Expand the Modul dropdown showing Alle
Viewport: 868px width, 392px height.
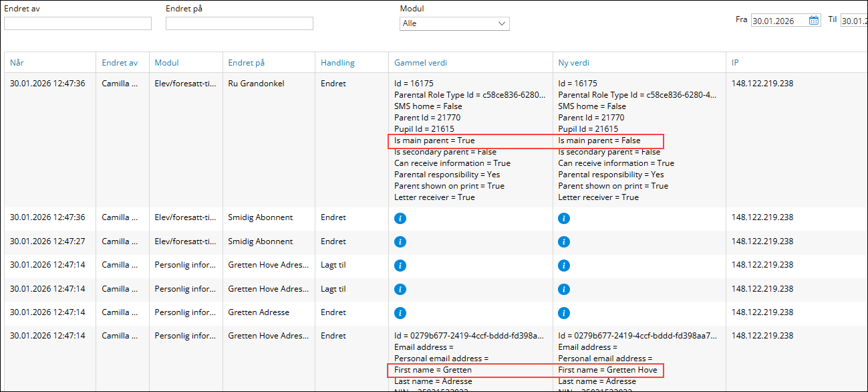coord(454,23)
